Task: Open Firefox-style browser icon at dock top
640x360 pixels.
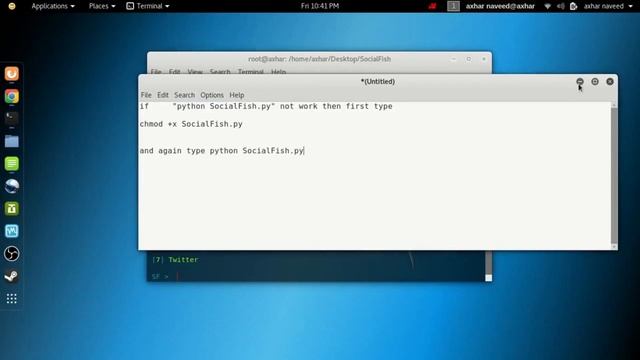Action: (x=12, y=74)
